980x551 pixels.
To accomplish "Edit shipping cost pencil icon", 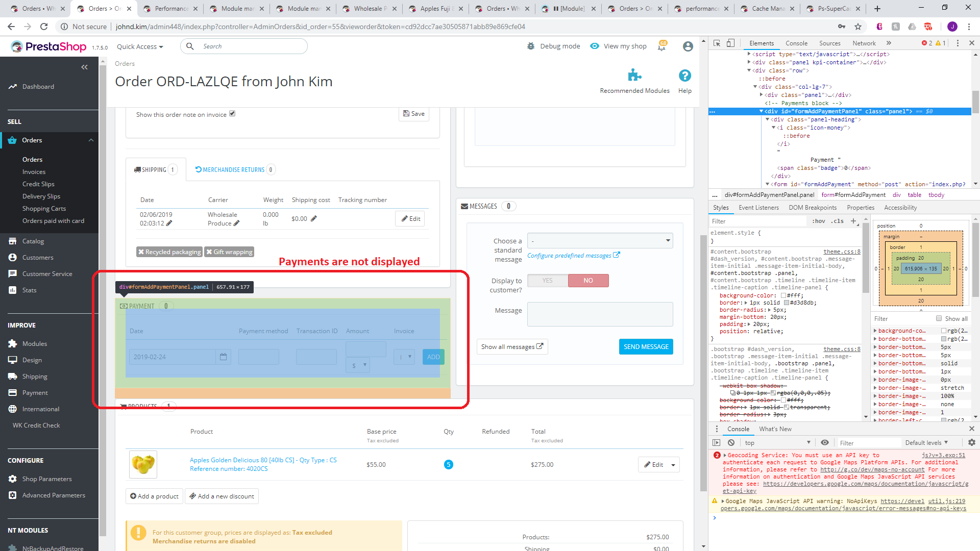I will [x=314, y=218].
